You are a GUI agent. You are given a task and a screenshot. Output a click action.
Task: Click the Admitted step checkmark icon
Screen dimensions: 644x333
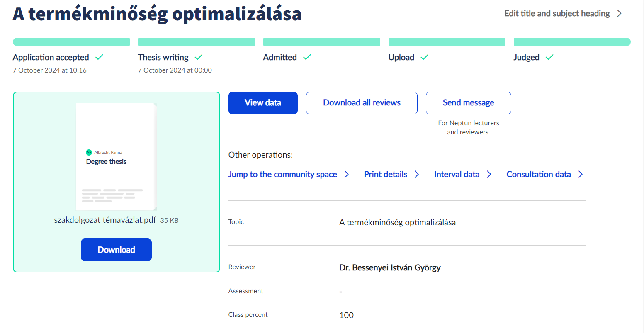click(307, 57)
